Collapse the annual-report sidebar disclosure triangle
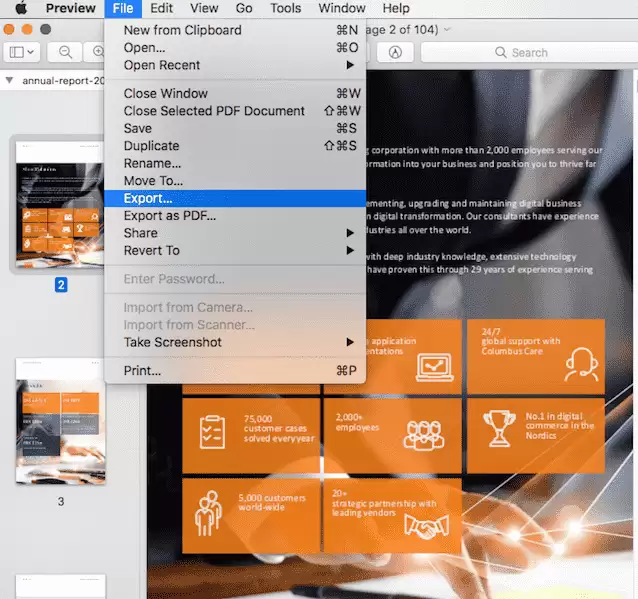Image resolution: width=638 pixels, height=599 pixels. click(x=9, y=80)
